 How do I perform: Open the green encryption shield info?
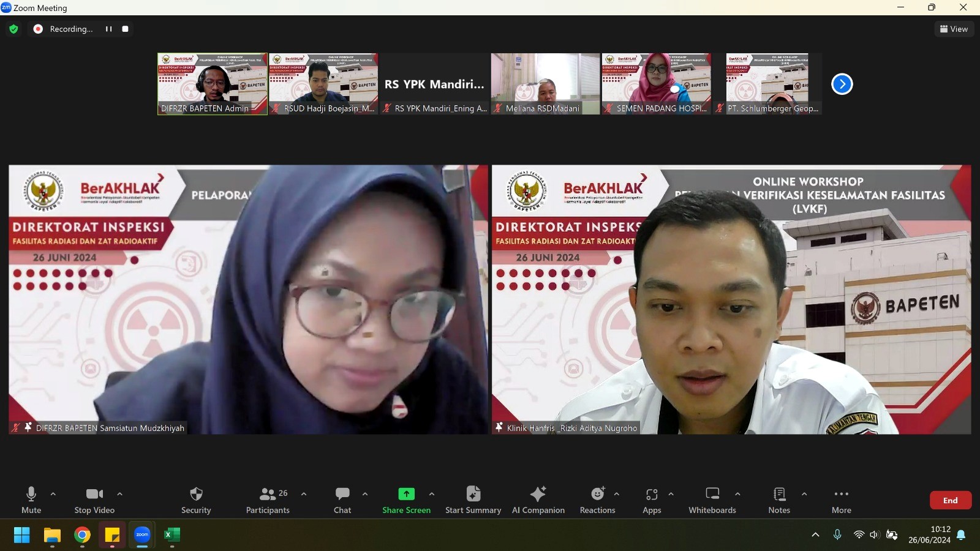[x=13, y=29]
